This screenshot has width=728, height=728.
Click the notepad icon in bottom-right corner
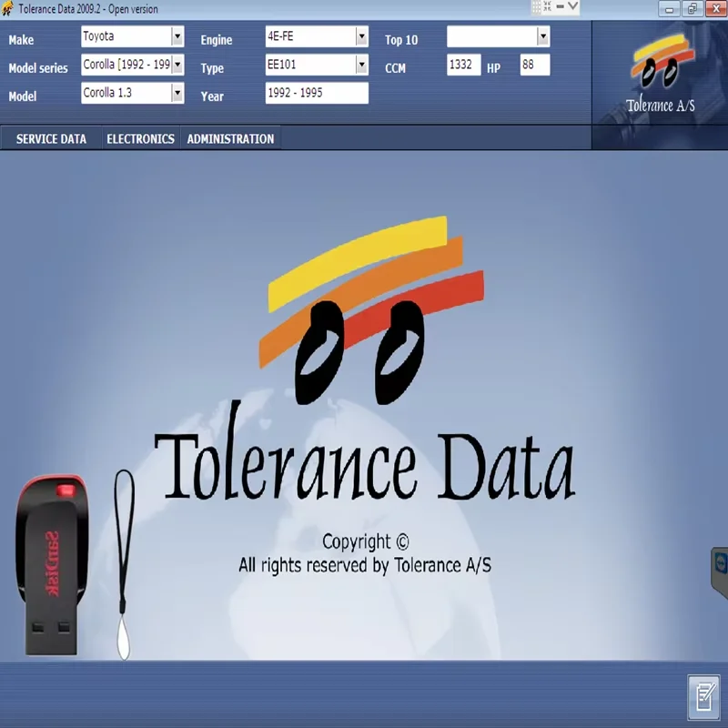coord(704,697)
